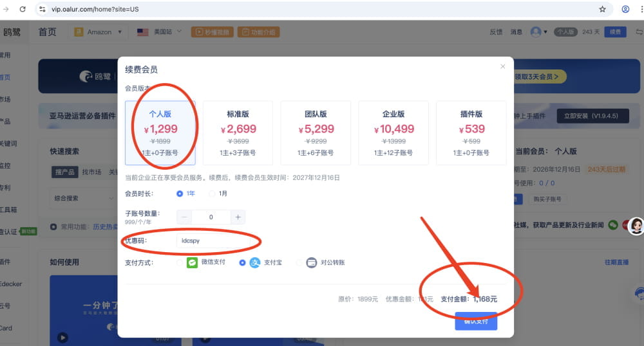Click the plus icon for sub-account quantity
Screen dimensions: 644x346
coord(238,217)
